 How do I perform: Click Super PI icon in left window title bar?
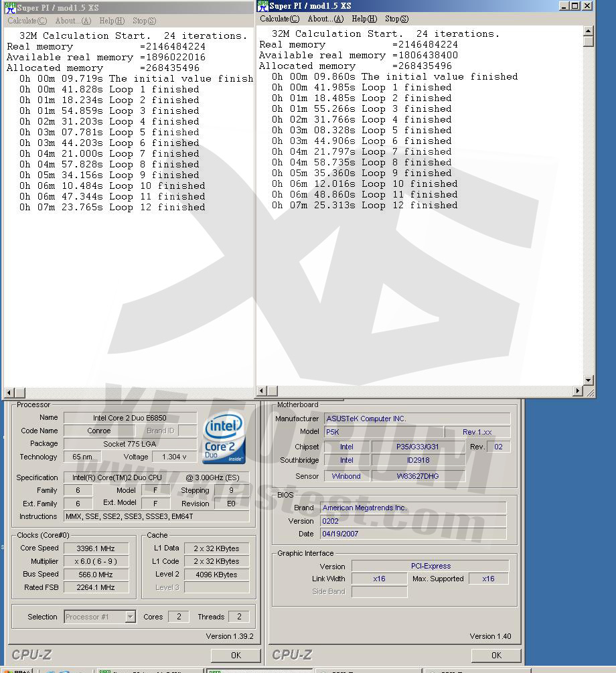[10, 8]
